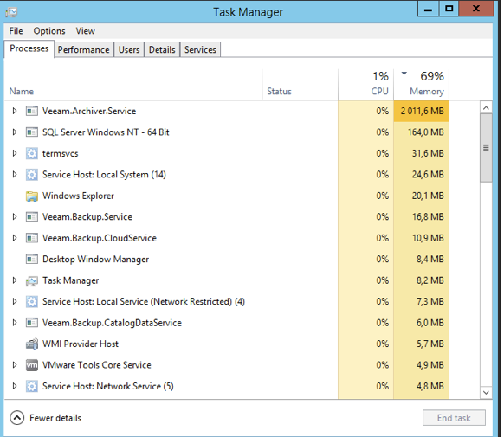The height and width of the screenshot is (437, 504).
Task: Click Fewer details to collapse view
Action: click(x=46, y=418)
